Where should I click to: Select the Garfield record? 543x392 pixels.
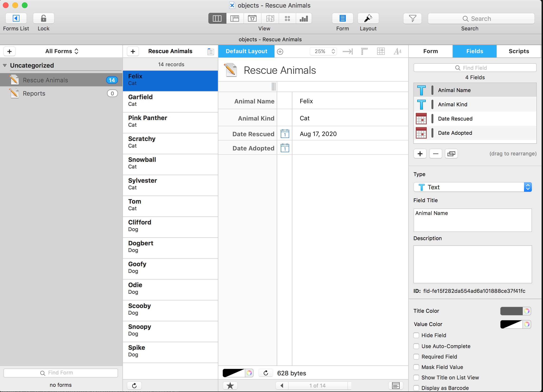(170, 100)
